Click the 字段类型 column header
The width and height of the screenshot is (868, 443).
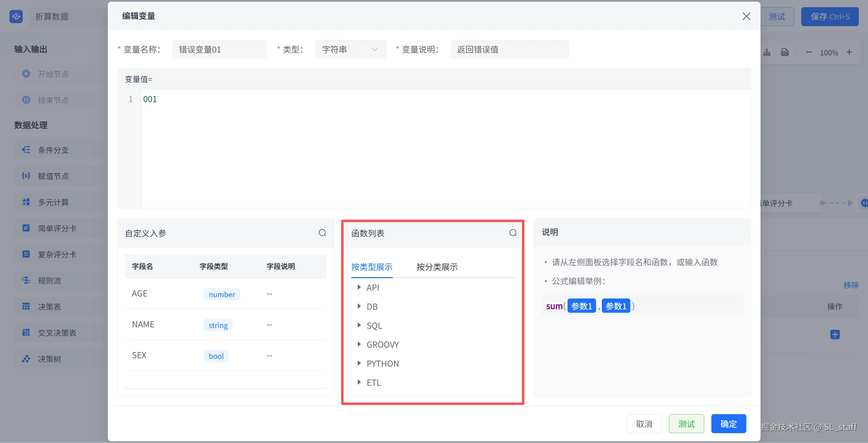tap(213, 266)
